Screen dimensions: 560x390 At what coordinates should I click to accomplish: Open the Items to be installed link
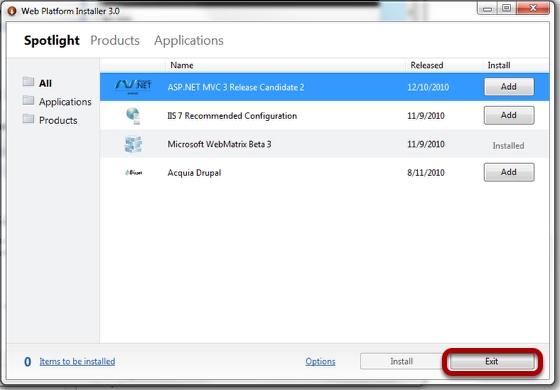[77, 361]
